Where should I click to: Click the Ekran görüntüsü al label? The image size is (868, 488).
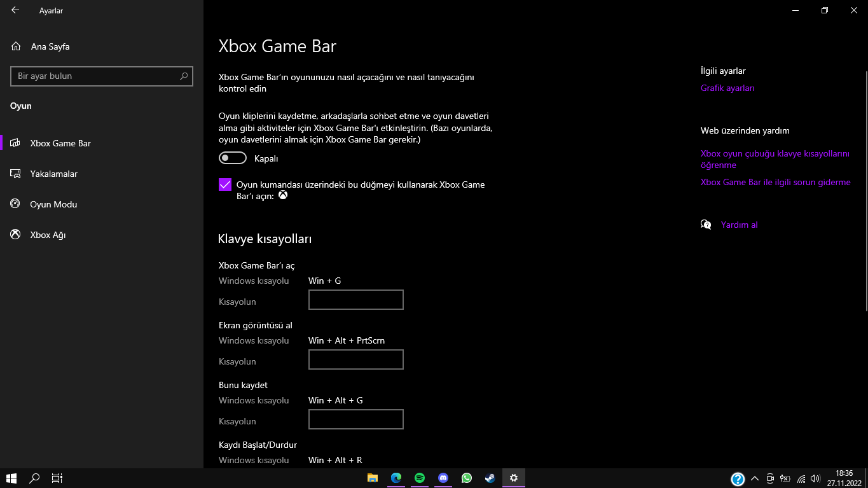(256, 325)
